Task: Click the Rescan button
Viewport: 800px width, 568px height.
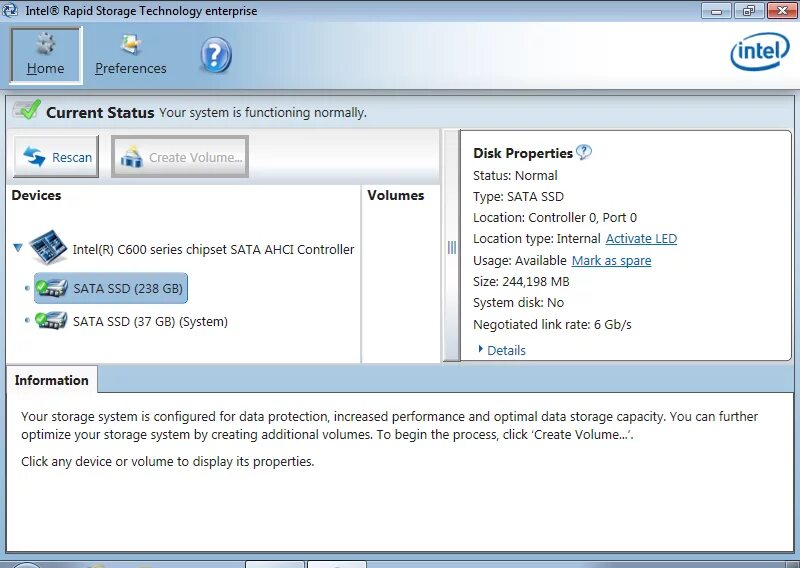Action: click(56, 157)
